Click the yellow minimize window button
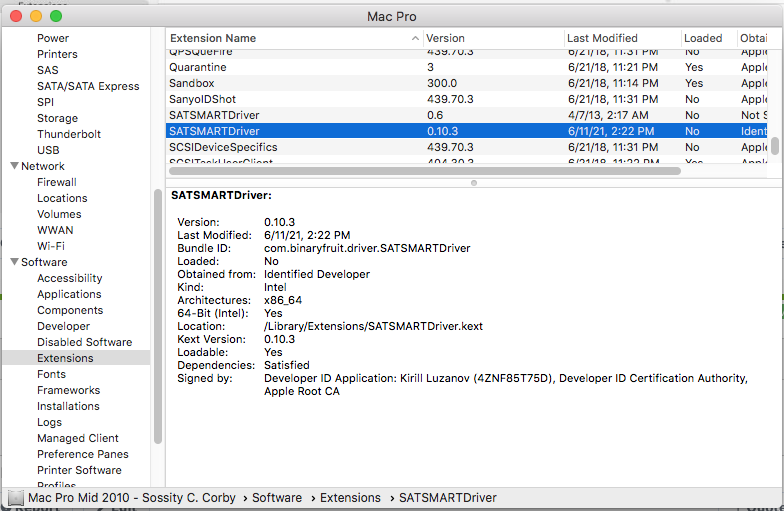 [x=36, y=16]
